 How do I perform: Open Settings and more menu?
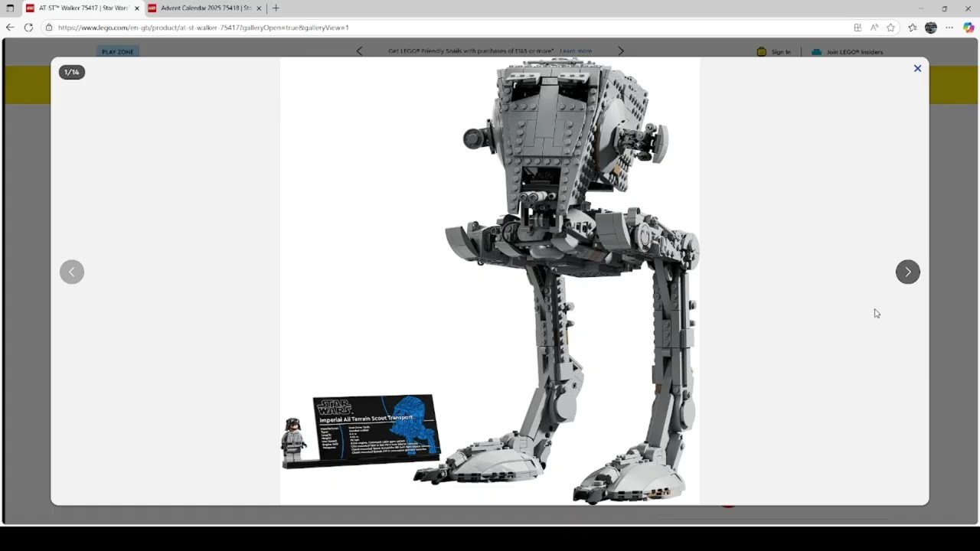[949, 28]
